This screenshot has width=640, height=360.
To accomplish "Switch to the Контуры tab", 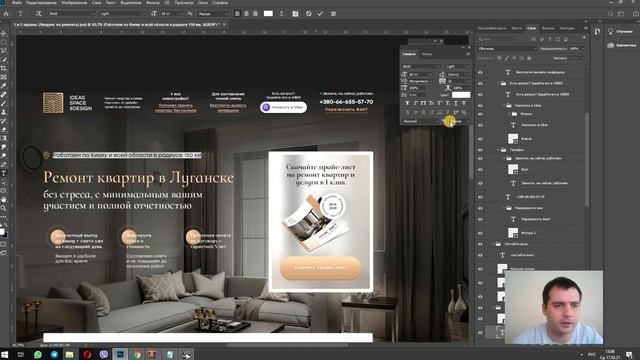I will [567, 28].
